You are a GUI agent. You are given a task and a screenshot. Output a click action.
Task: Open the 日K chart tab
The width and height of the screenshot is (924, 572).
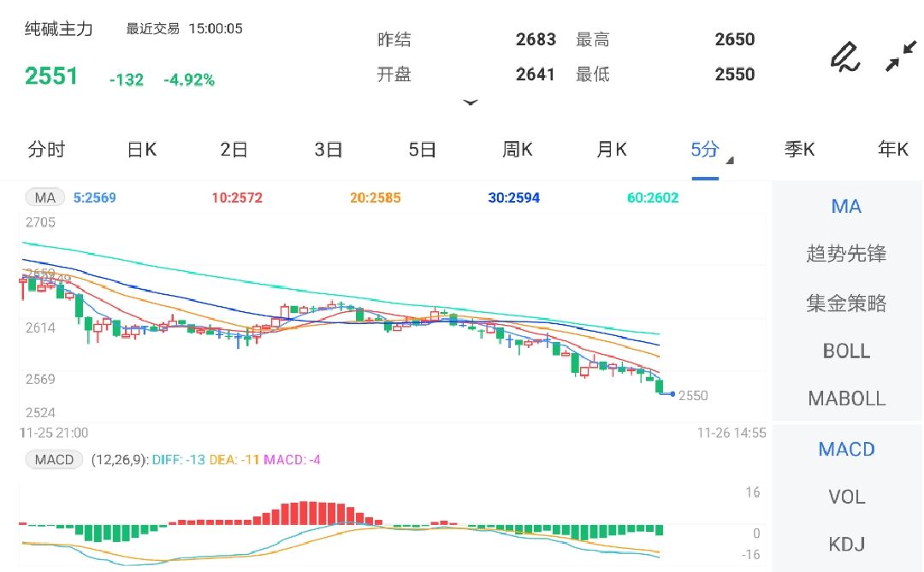pos(140,149)
